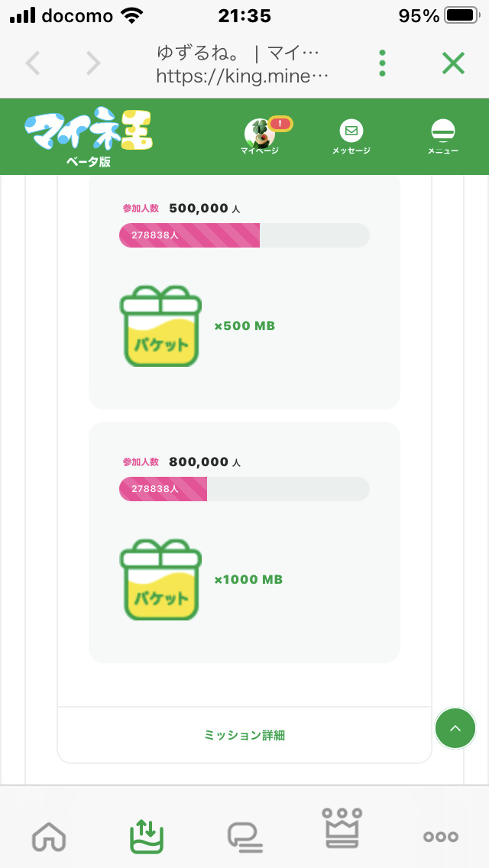Tap the 1000 MB packet gift box
489x868 pixels.
[160, 580]
